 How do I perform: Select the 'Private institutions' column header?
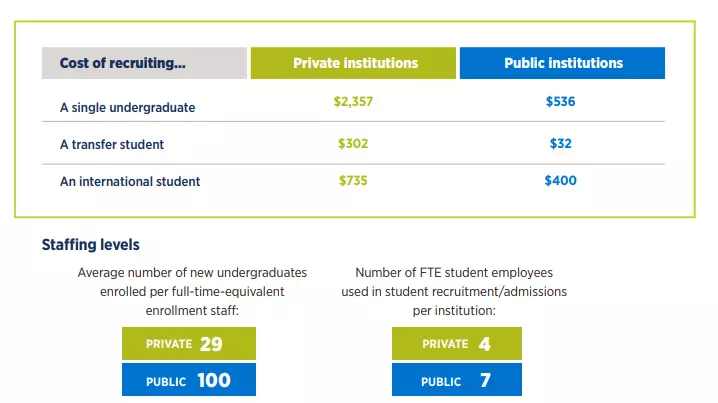(353, 63)
